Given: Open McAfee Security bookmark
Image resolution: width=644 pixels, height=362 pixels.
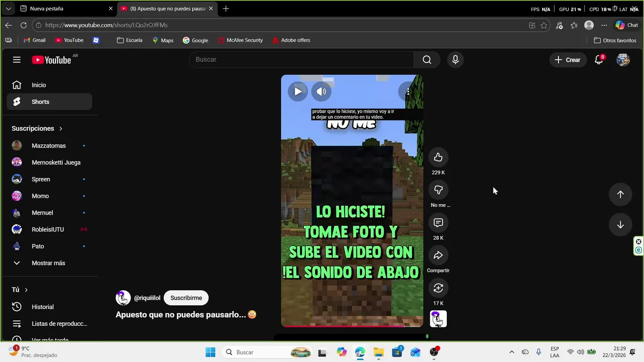Looking at the screenshot, I should 240,40.
